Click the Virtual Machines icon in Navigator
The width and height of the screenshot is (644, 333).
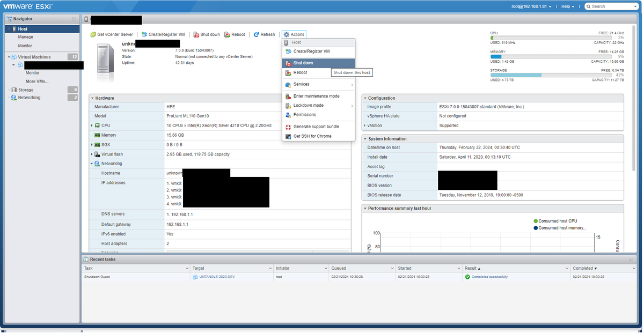point(14,57)
